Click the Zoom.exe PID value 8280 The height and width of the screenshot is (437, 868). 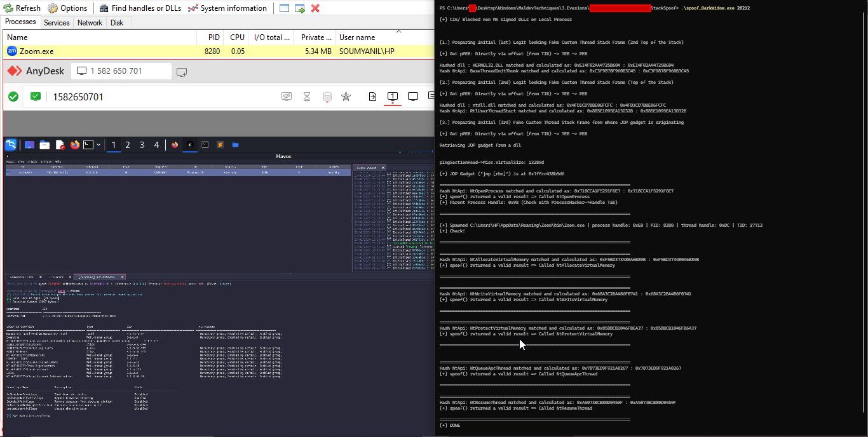(212, 51)
